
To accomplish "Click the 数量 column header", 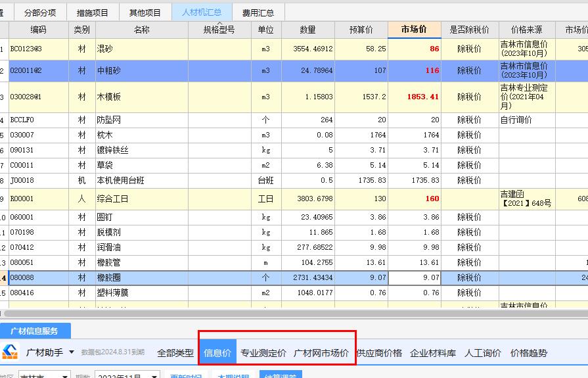I will click(x=308, y=30).
